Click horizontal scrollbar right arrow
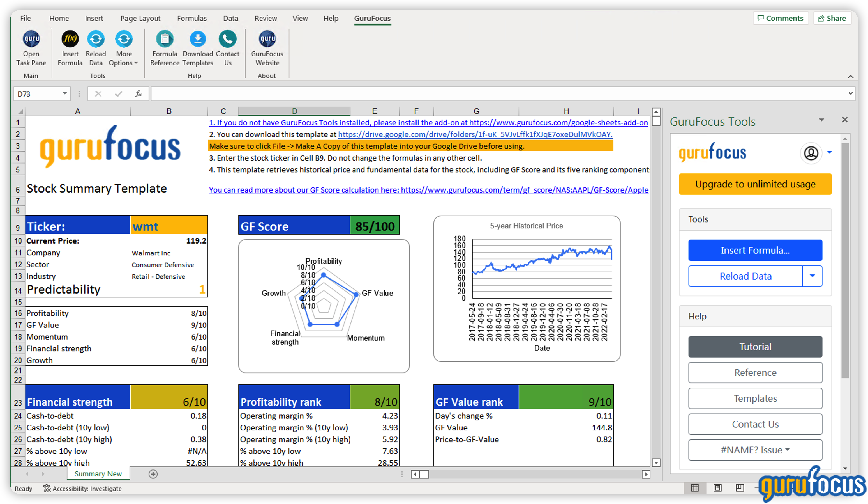This screenshot has width=868, height=504. (x=646, y=475)
